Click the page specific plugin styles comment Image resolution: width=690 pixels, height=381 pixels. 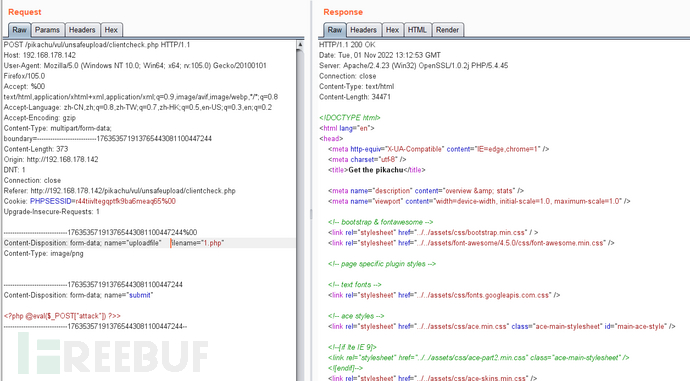[x=382, y=264]
